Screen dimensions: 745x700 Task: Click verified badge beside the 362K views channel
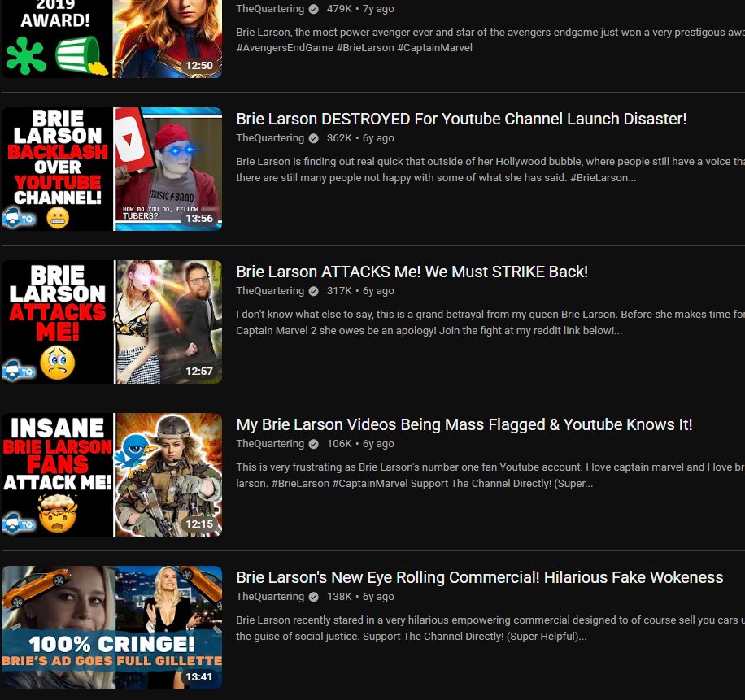coord(314,139)
